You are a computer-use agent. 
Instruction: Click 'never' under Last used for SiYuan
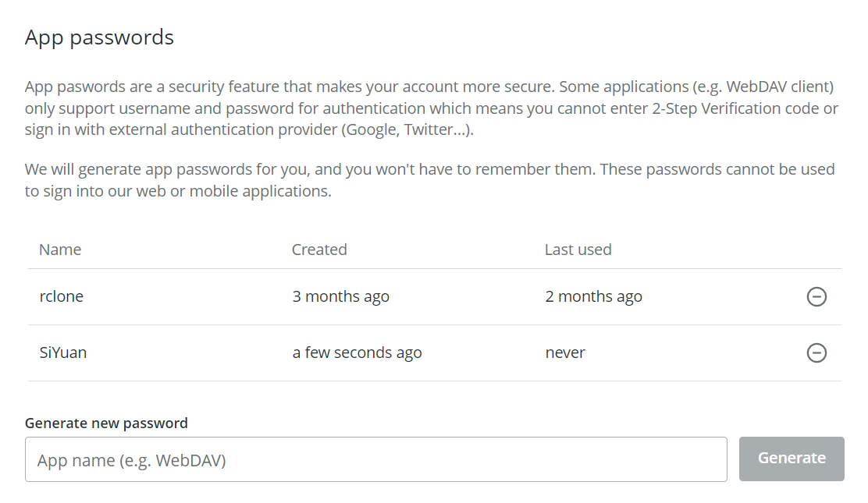(x=564, y=352)
